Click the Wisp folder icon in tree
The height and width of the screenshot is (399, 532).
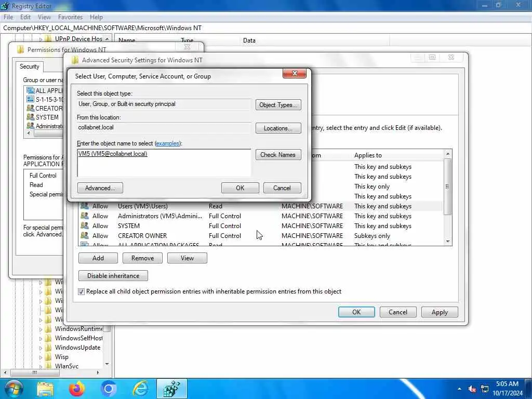(48, 357)
